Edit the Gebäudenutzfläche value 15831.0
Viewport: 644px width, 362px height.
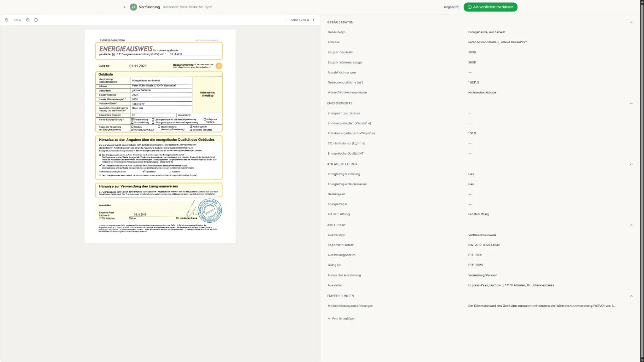click(473, 82)
